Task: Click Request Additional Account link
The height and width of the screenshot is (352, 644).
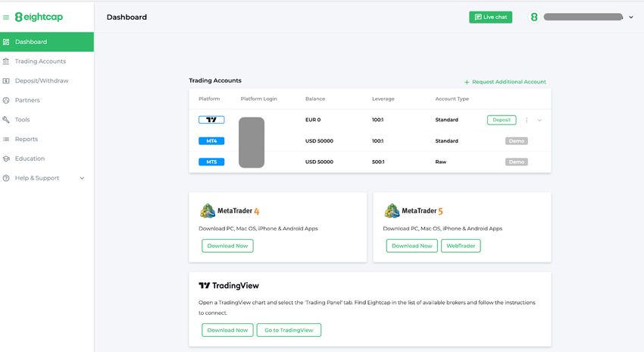Action: click(505, 82)
